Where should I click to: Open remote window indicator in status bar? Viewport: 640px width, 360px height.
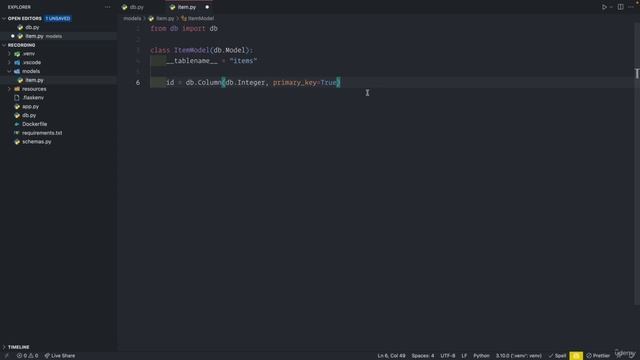click(x=6, y=356)
